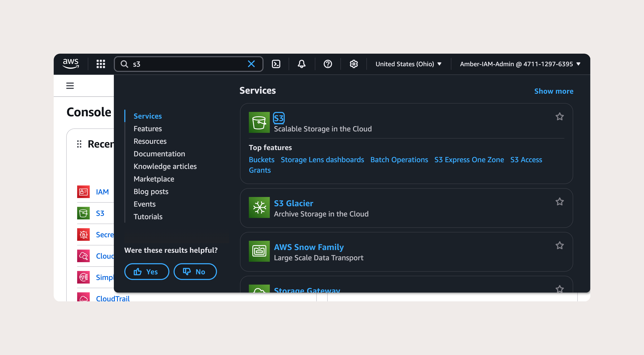Open Storage Lens dashboards feature link
The height and width of the screenshot is (355, 644).
pyautogui.click(x=322, y=159)
